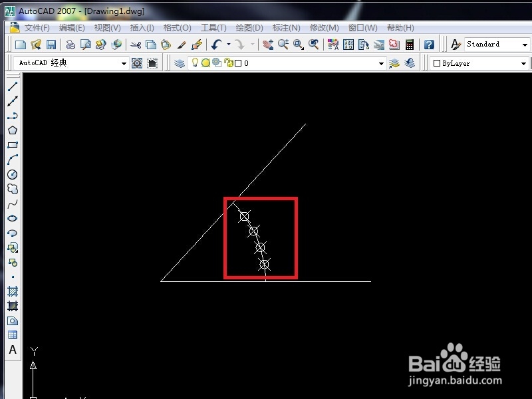532x399 pixels.
Task: Create a new drawing with QNew
Action: click(21, 45)
